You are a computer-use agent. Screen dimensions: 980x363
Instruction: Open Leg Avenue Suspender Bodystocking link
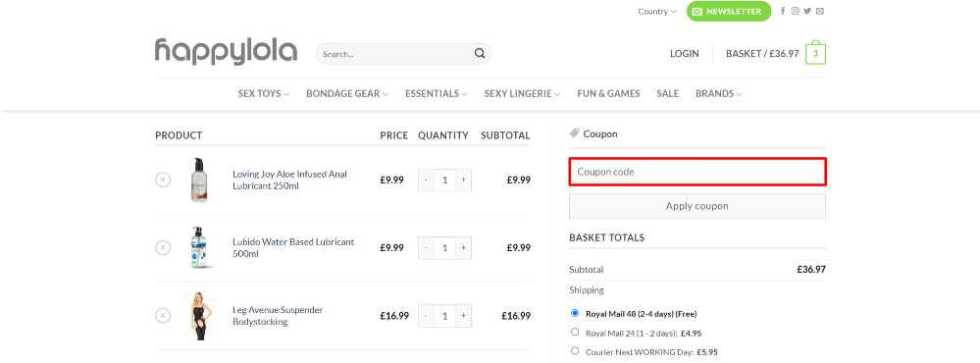point(278,316)
